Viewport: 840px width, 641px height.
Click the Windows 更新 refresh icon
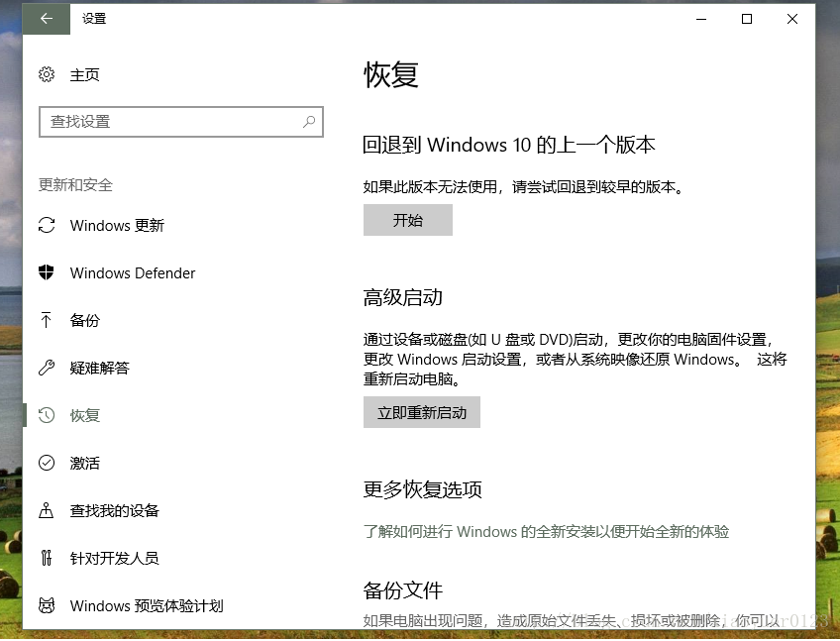click(47, 225)
